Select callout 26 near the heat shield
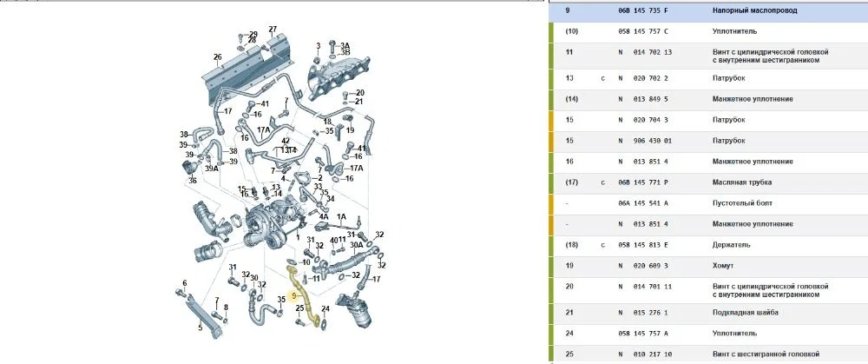Viewport: 868px width, 364px height. (218, 57)
